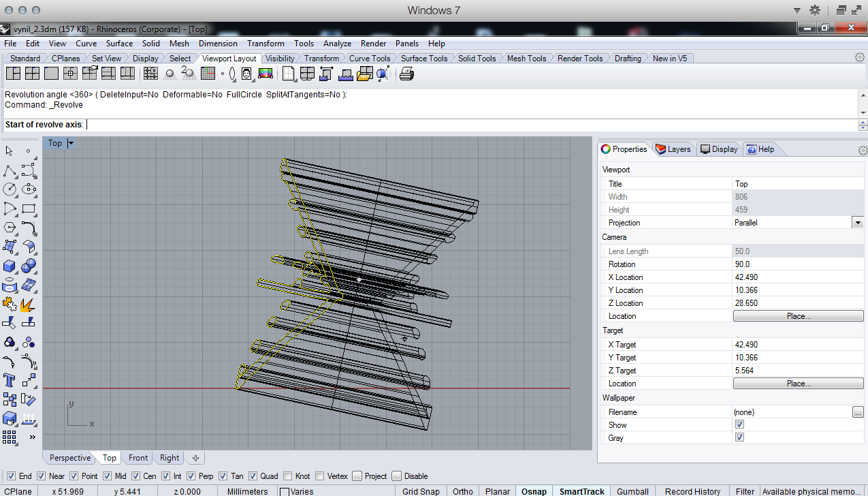Click the color test pattern icon

[266, 74]
